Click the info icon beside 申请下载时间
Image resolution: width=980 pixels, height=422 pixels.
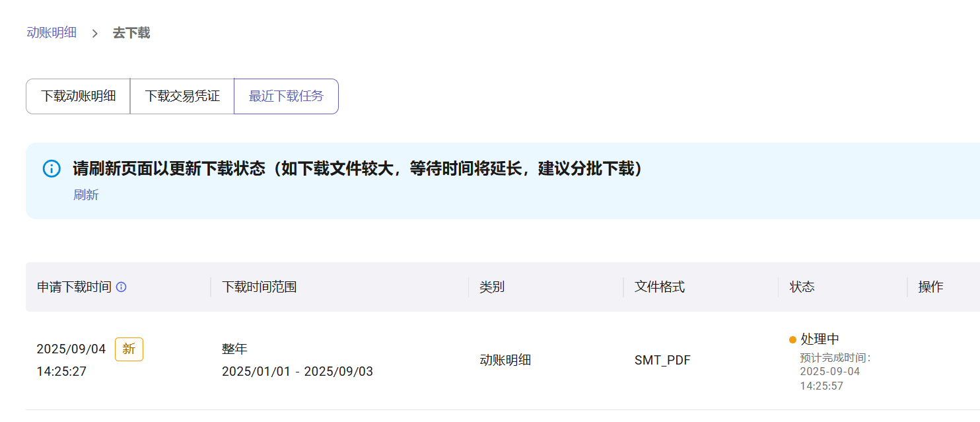pyautogui.click(x=122, y=287)
